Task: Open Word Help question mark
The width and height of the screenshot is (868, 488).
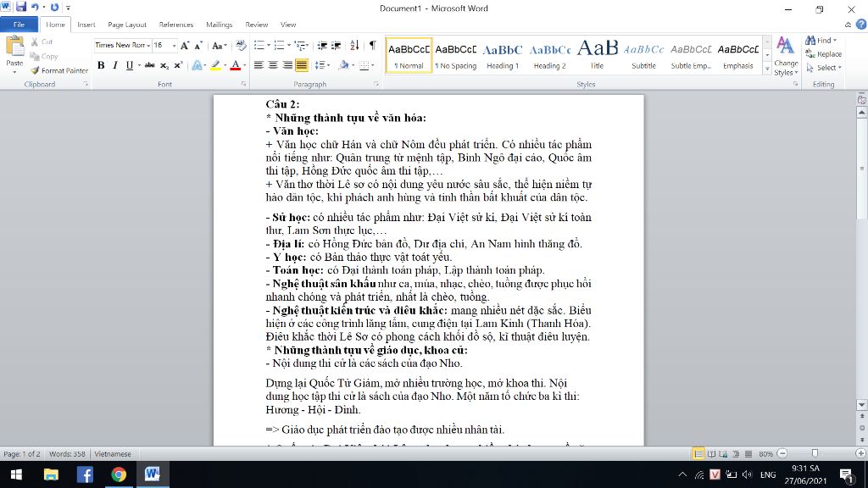Action: click(x=861, y=25)
